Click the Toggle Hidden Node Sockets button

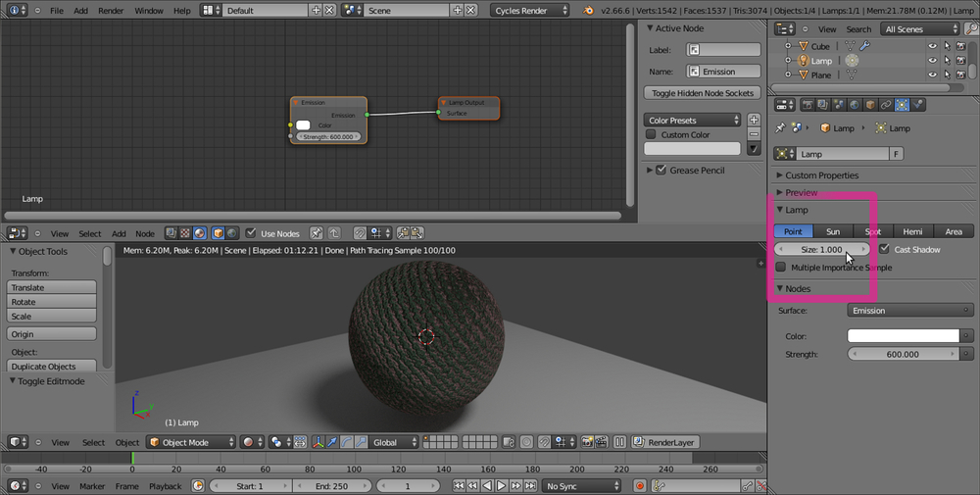[702, 93]
